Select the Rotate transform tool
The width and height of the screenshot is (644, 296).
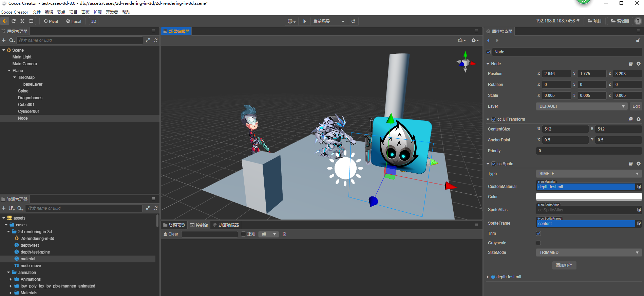tap(14, 21)
